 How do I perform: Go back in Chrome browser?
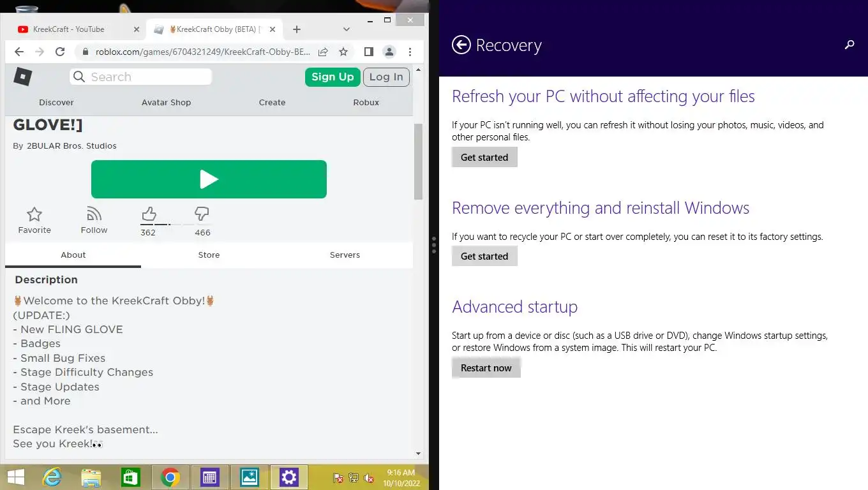click(x=19, y=52)
